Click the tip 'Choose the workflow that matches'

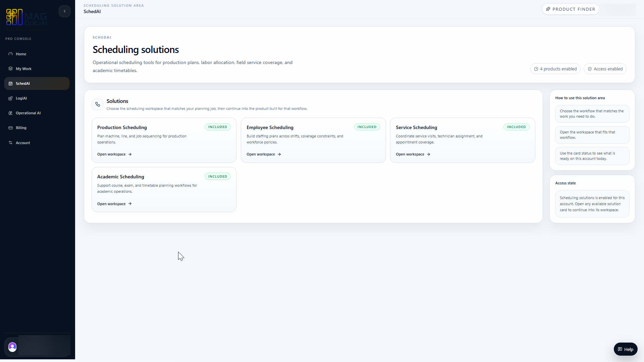(592, 114)
